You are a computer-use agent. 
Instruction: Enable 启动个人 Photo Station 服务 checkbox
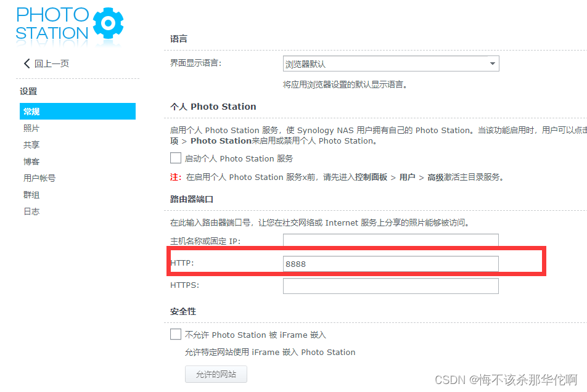click(x=176, y=158)
